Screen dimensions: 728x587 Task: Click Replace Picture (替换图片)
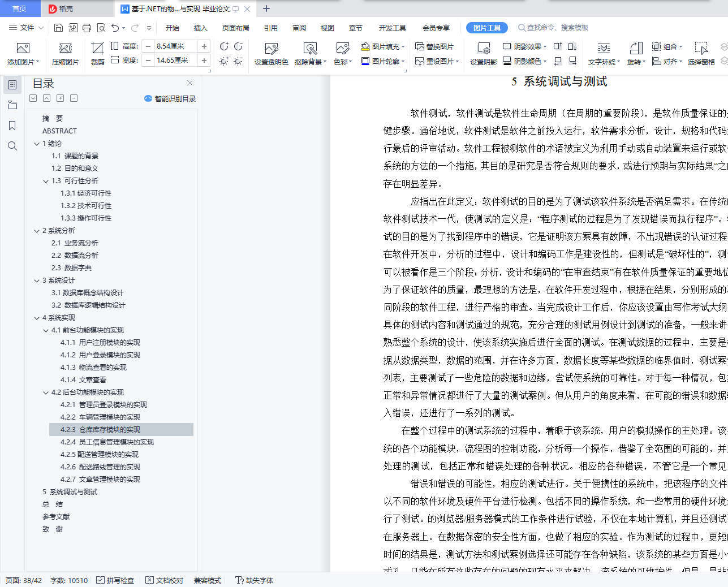434,46
